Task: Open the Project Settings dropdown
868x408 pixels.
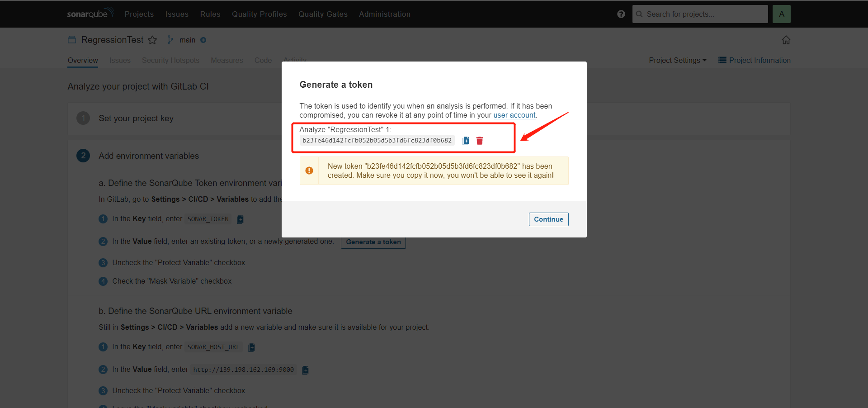Action: pos(677,60)
